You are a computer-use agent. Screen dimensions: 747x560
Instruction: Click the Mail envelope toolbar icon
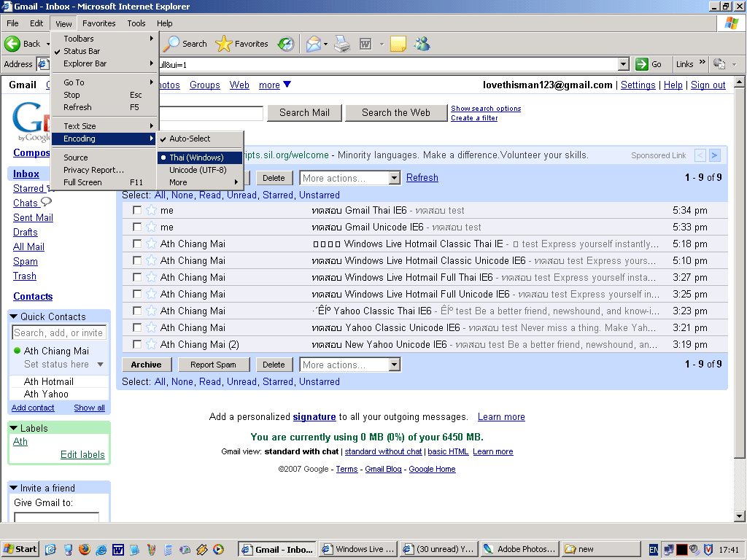[314, 44]
